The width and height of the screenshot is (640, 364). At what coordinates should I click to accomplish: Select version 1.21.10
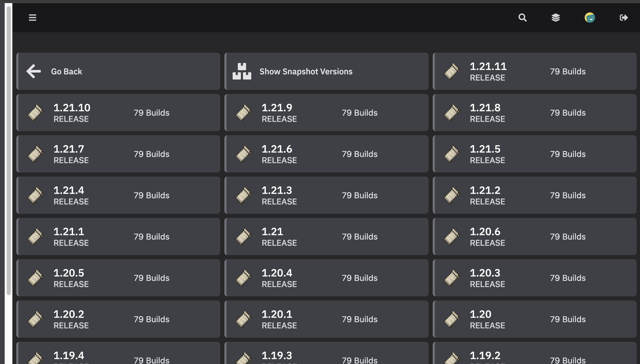118,112
